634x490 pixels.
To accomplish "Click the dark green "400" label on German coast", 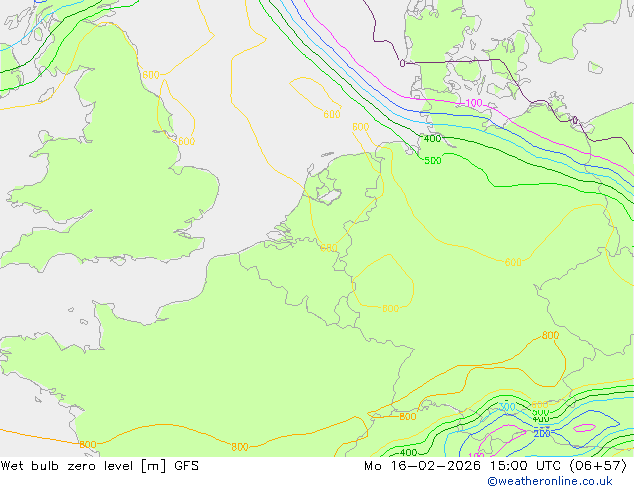I will pos(432,139).
